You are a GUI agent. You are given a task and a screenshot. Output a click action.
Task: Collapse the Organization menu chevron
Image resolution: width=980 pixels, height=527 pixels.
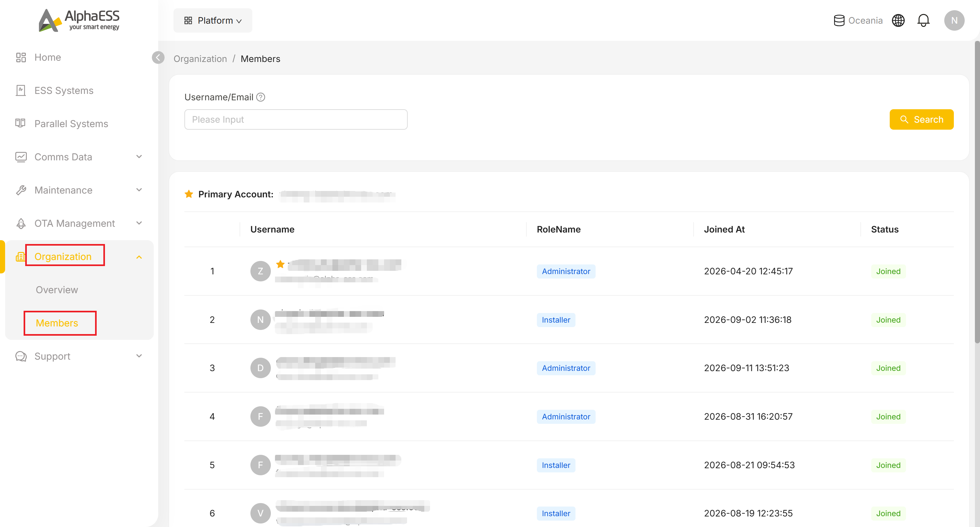pyautogui.click(x=139, y=257)
